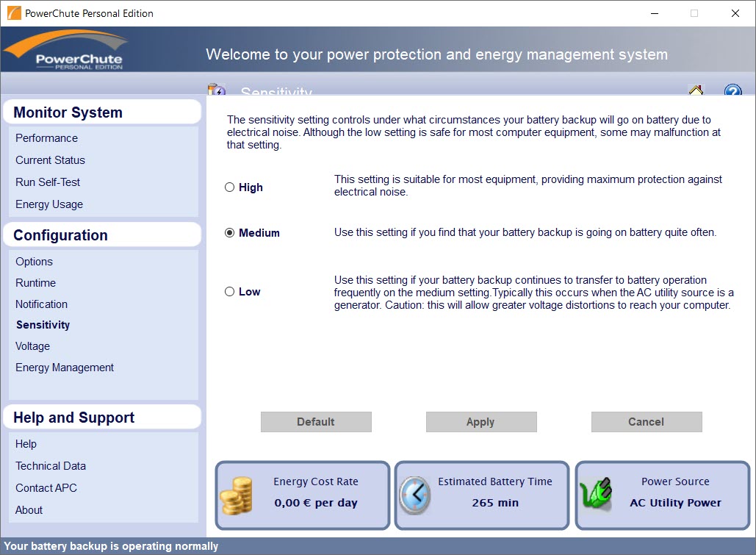Go to Run Self-Test
The height and width of the screenshot is (555, 756).
[48, 182]
